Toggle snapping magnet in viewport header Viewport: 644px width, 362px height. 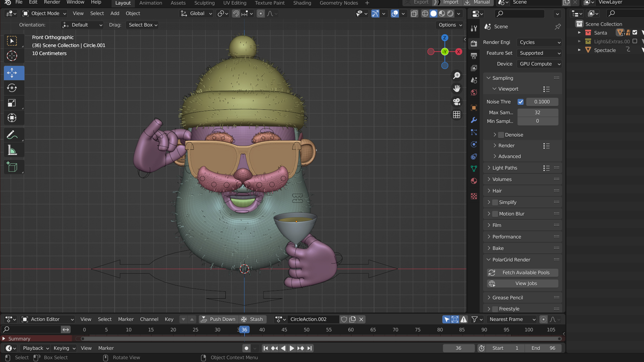(236, 13)
